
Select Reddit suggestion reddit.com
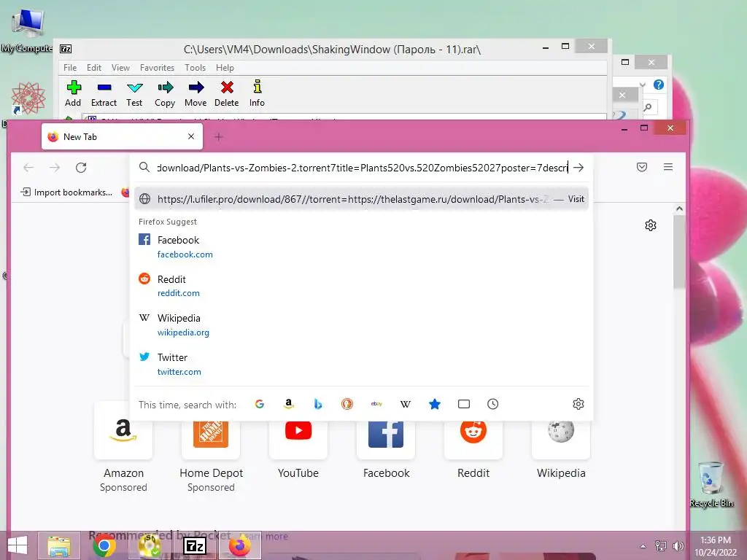coord(361,286)
